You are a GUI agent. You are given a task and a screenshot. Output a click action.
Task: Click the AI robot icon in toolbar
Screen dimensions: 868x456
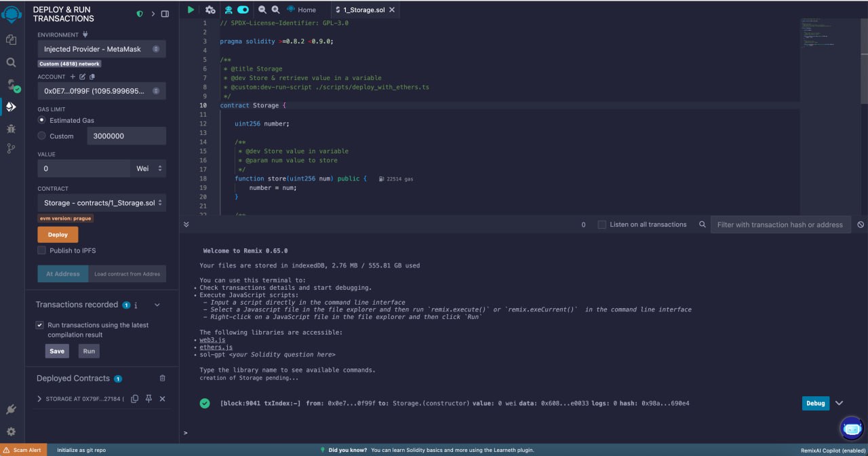tap(229, 9)
